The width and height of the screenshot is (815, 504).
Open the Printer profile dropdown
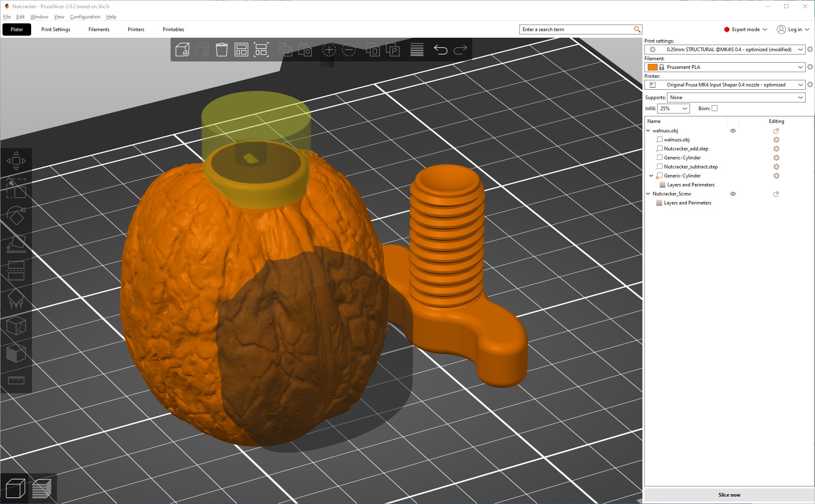coord(724,85)
